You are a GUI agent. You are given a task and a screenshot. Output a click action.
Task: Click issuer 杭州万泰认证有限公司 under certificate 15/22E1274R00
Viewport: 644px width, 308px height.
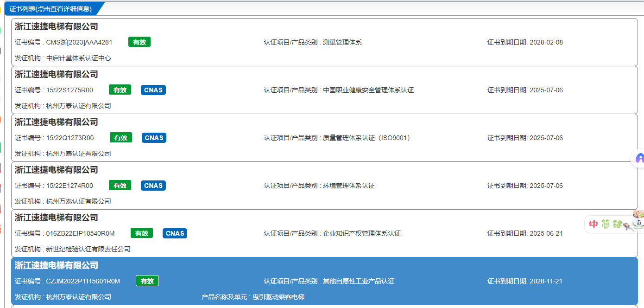tap(79, 201)
